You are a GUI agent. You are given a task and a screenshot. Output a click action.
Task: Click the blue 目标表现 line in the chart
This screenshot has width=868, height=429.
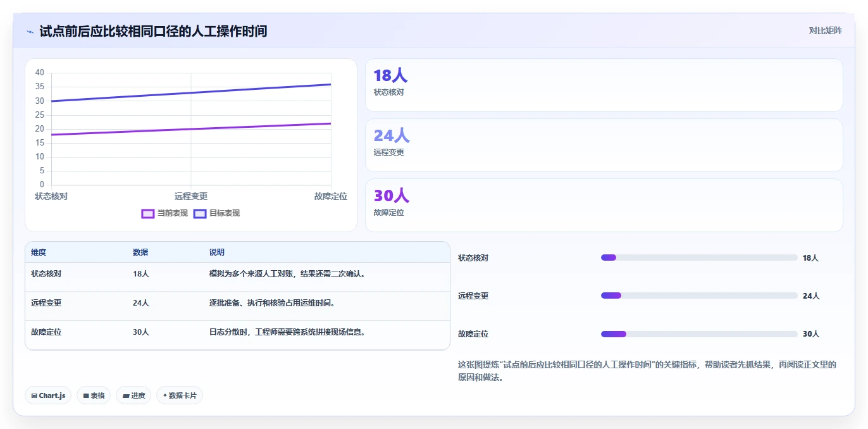[191, 93]
